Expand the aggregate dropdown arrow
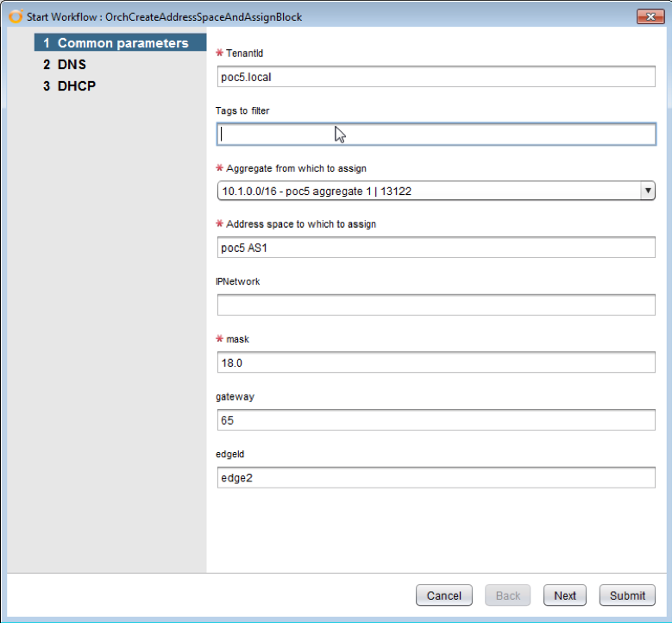 coord(647,191)
